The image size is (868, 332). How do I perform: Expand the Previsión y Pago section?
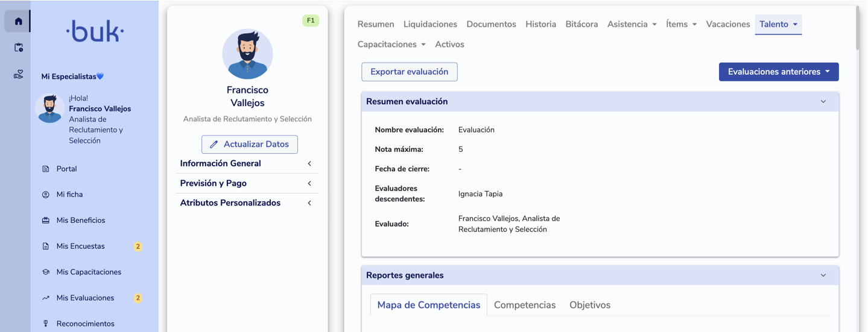(247, 183)
